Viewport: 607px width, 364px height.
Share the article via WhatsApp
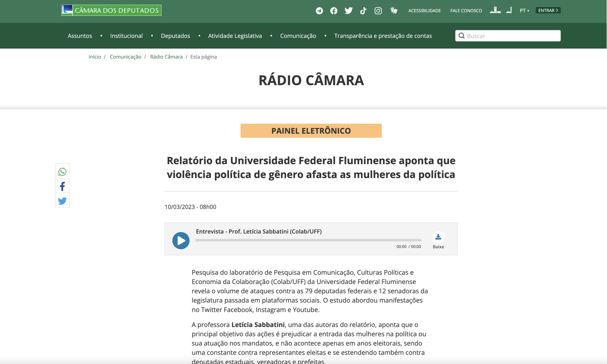click(62, 172)
